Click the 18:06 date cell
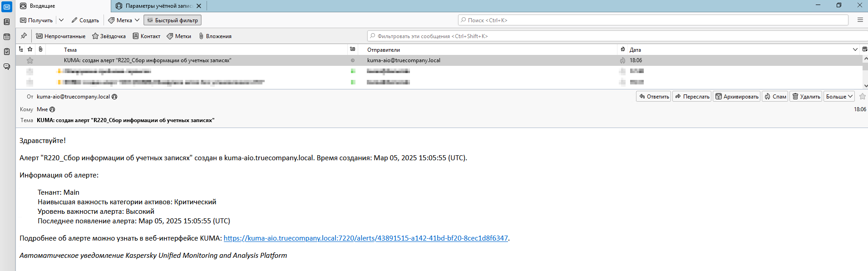 click(x=636, y=60)
